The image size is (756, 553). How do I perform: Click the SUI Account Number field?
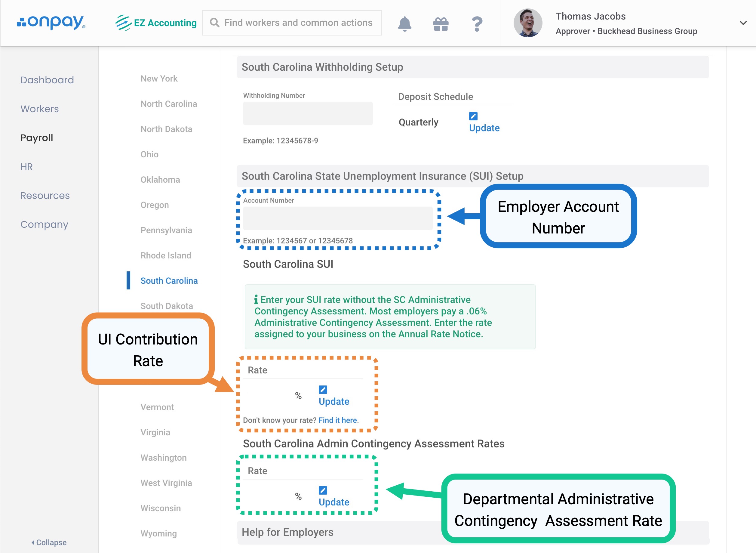click(337, 218)
